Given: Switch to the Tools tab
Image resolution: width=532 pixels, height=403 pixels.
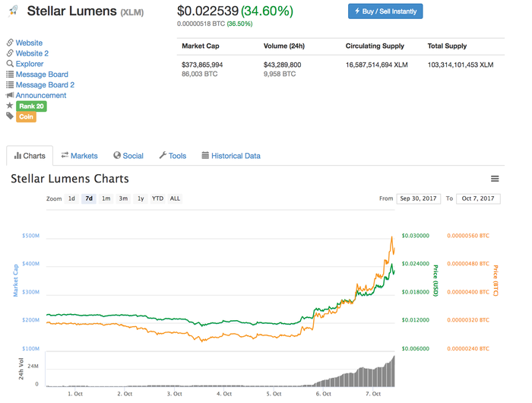Looking at the screenshot, I should click(x=173, y=156).
